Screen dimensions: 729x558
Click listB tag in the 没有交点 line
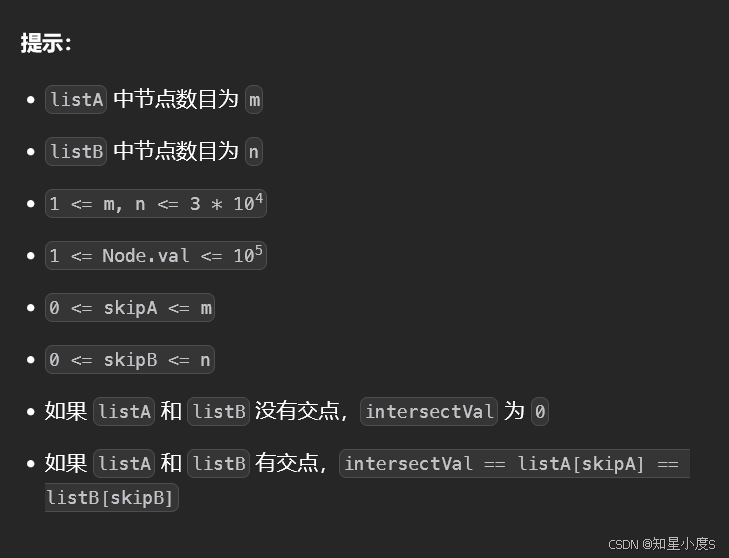[219, 412]
